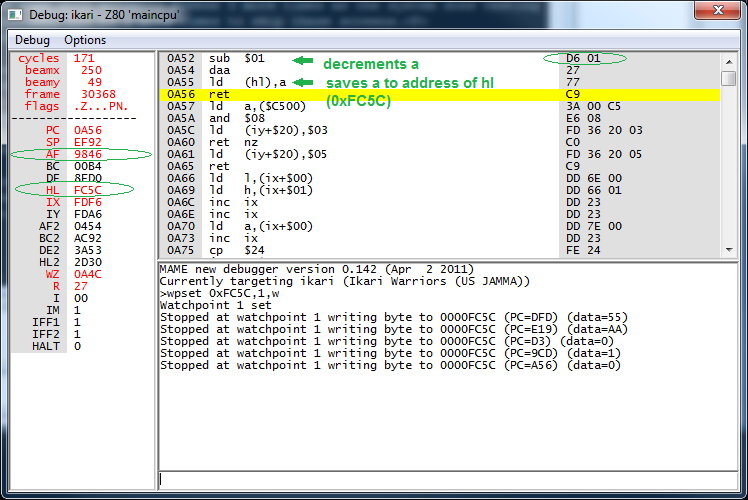
Task: Click the IFF1 register value
Action: click(77, 322)
